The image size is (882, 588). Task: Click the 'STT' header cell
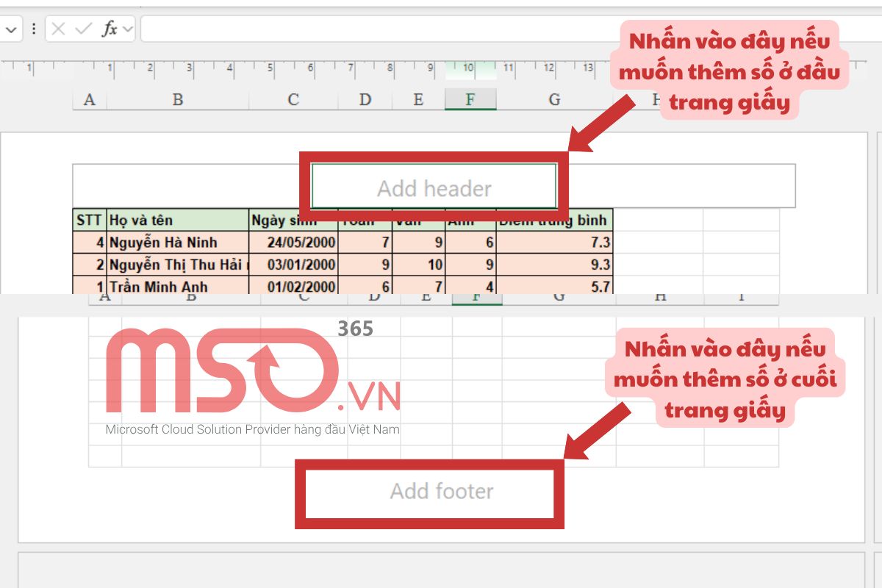(90, 220)
